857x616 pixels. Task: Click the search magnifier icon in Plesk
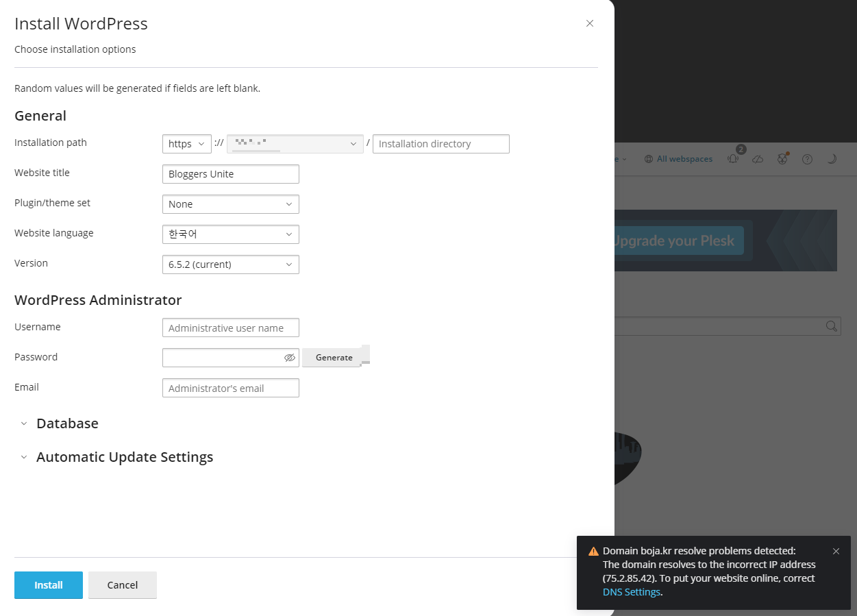[832, 326]
